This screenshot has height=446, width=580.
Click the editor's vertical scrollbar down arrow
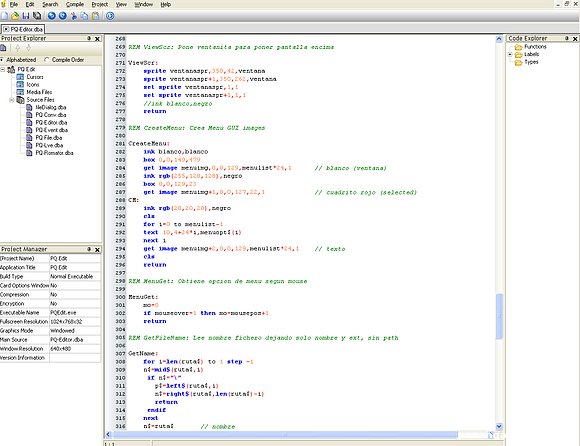click(x=499, y=426)
